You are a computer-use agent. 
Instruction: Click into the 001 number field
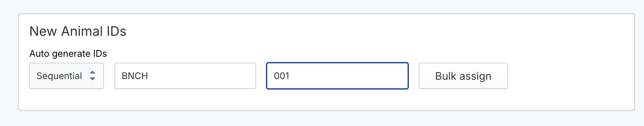[x=337, y=76]
